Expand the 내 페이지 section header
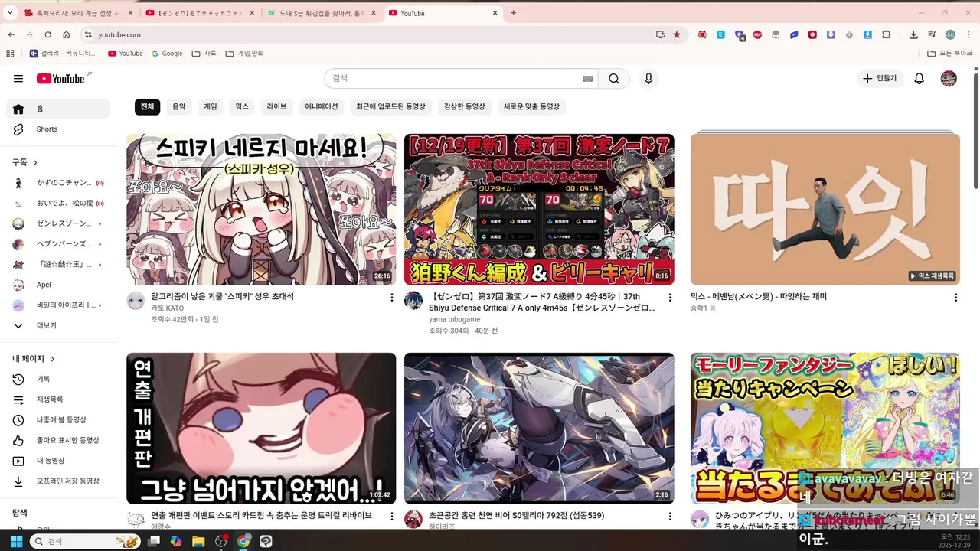The image size is (980, 551). coord(34,358)
